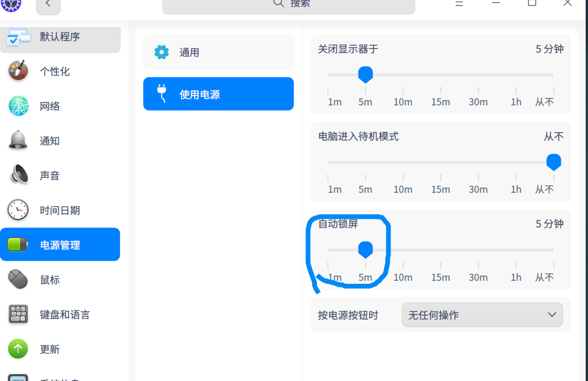Open 网络 in the sidebar
This screenshot has width=588, height=381.
pyautogui.click(x=50, y=106)
